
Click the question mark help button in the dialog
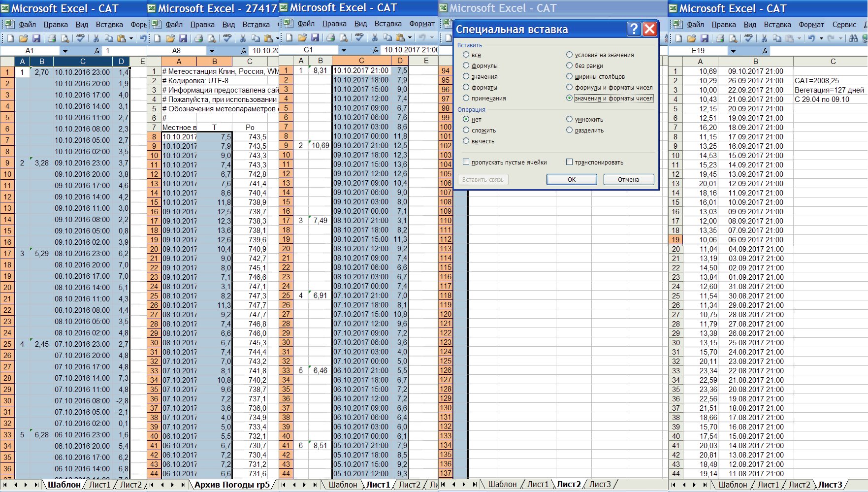point(634,29)
